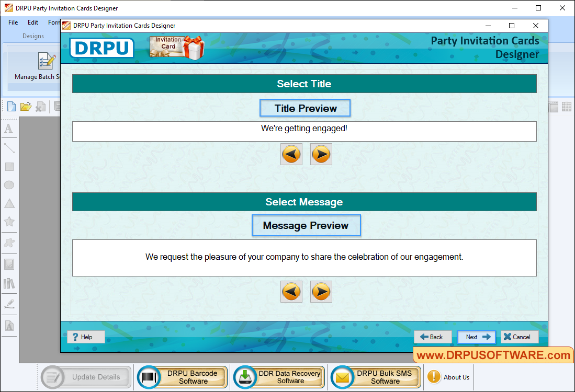Open the File menu
The width and height of the screenshot is (575, 392).
click(x=13, y=22)
